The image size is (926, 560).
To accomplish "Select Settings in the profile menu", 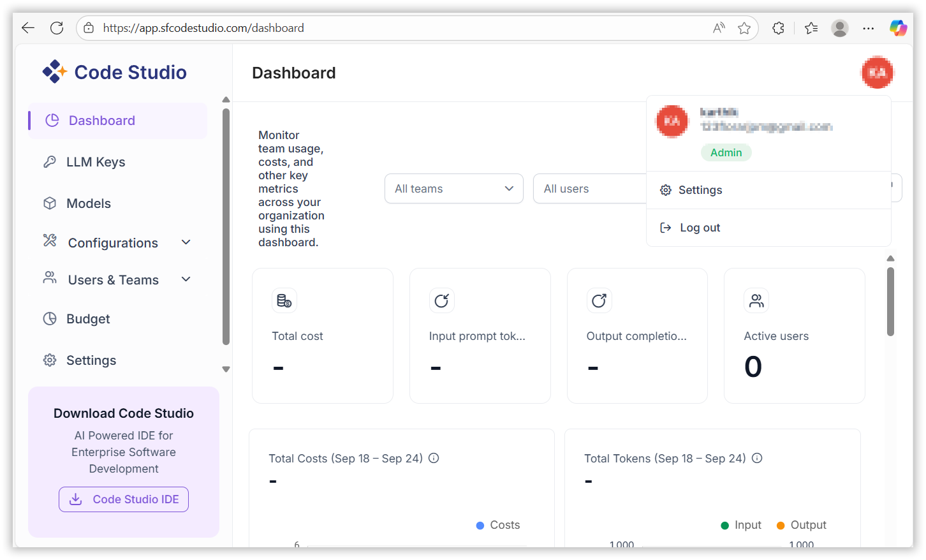I will 768,190.
